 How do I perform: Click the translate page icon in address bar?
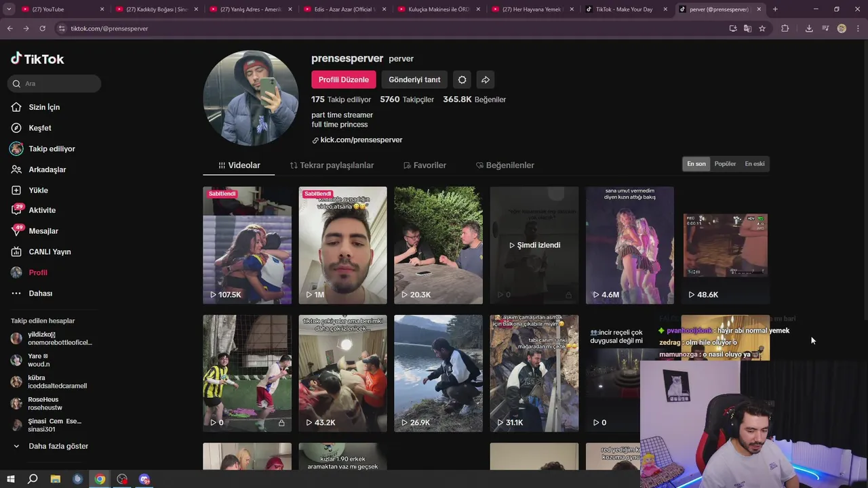(747, 28)
